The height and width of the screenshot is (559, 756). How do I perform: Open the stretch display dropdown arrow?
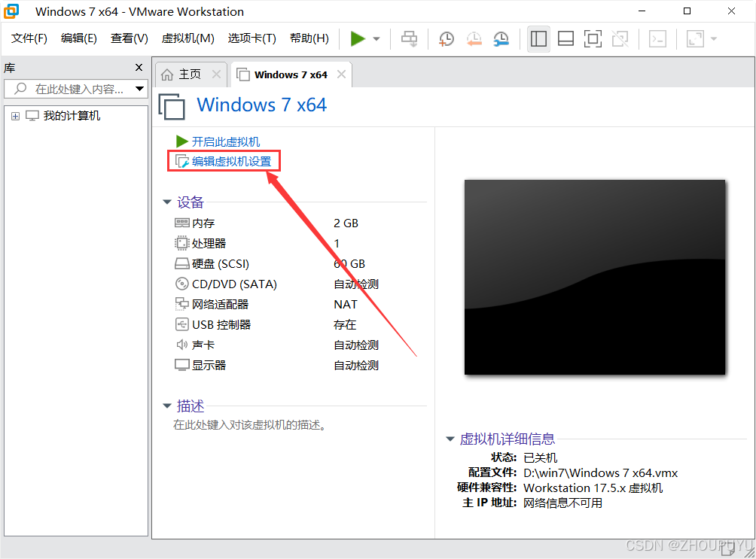(714, 38)
